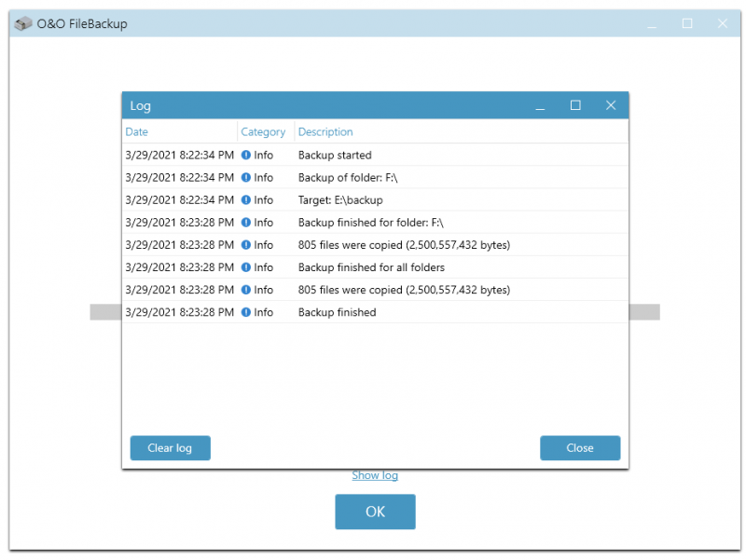Click the Log dialog title text
Image resolution: width=746 pixels, height=560 pixels.
pyautogui.click(x=141, y=105)
